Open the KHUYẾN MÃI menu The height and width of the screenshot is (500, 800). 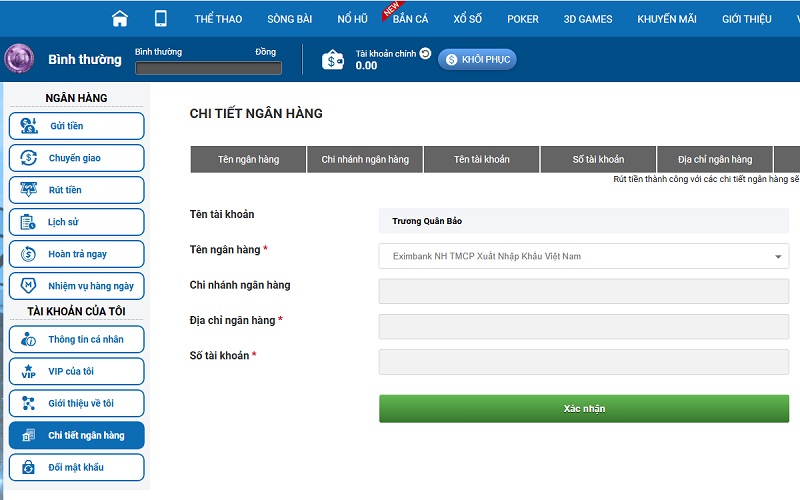coord(666,19)
